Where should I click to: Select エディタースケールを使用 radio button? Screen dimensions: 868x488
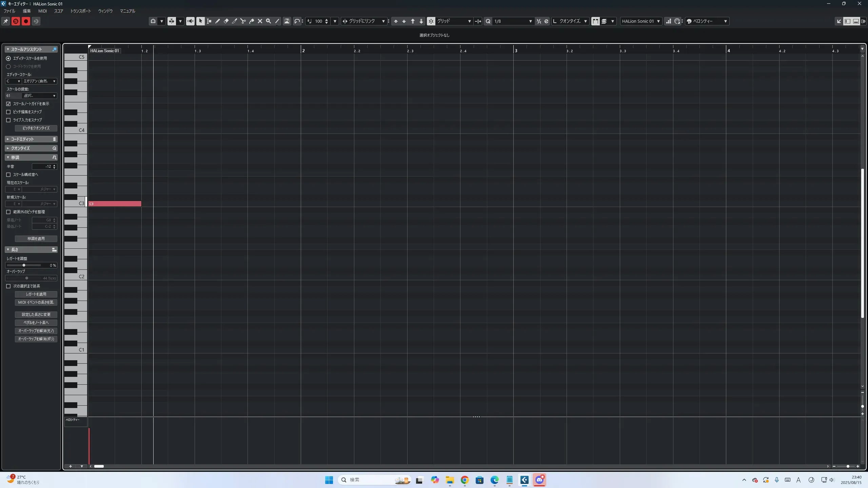click(8, 58)
